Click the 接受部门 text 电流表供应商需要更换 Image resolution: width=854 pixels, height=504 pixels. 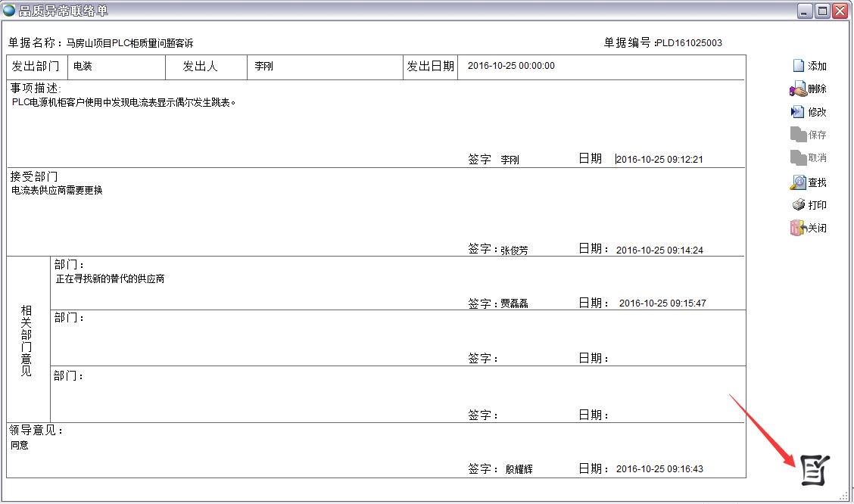pyautogui.click(x=57, y=191)
